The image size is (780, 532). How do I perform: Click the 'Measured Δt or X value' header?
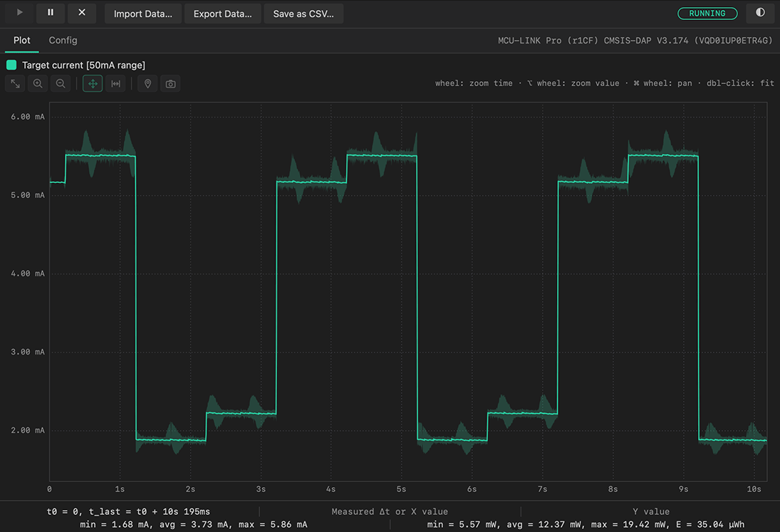(x=390, y=511)
